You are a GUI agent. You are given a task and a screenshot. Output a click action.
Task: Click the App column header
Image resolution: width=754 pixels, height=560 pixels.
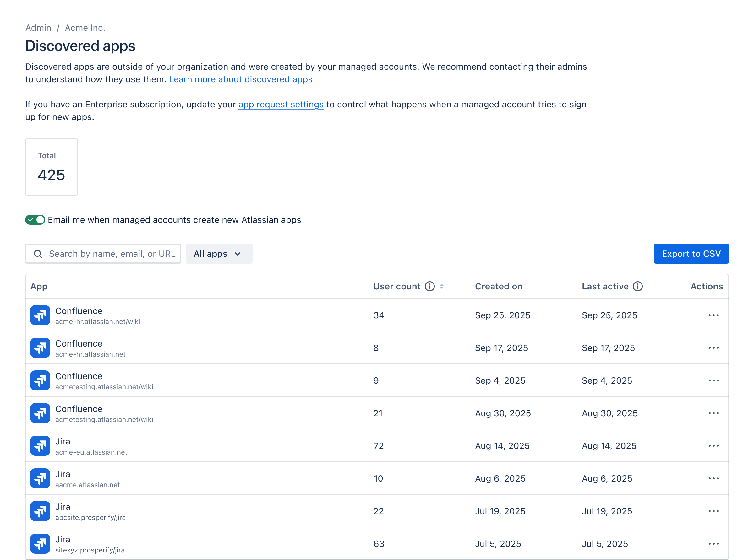39,287
